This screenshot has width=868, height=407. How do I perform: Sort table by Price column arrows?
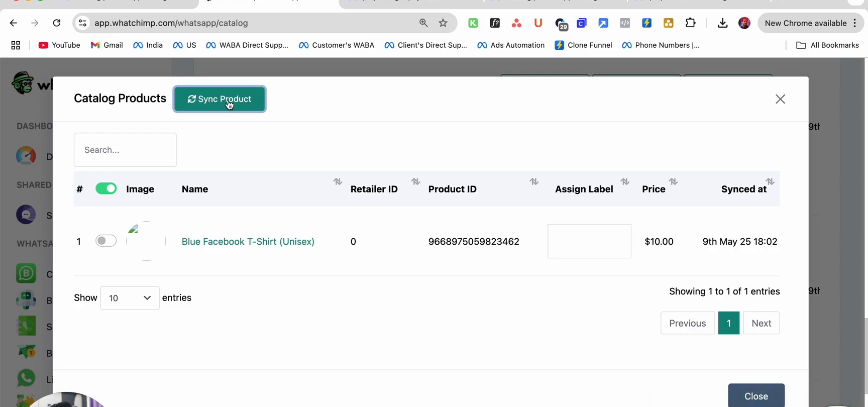pyautogui.click(x=674, y=181)
